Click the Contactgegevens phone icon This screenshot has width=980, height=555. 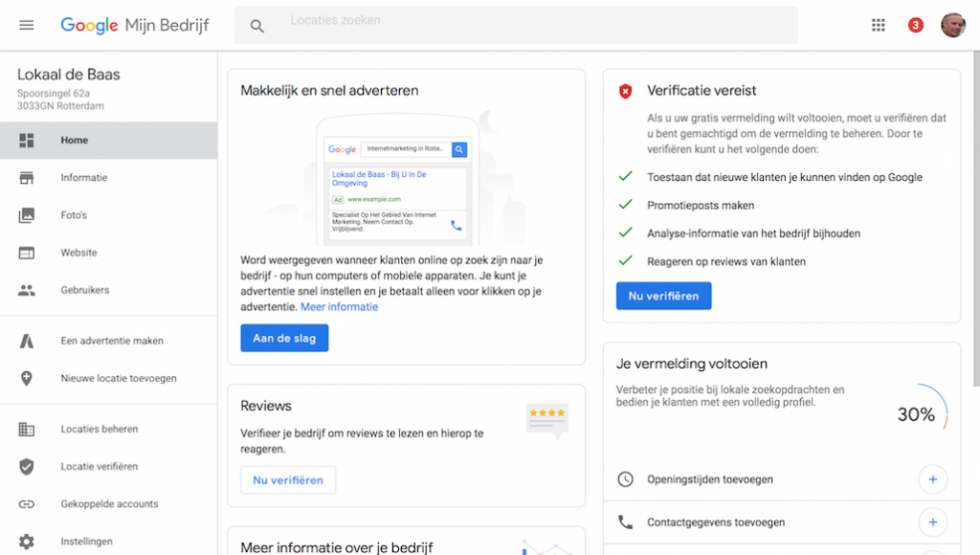tap(625, 522)
